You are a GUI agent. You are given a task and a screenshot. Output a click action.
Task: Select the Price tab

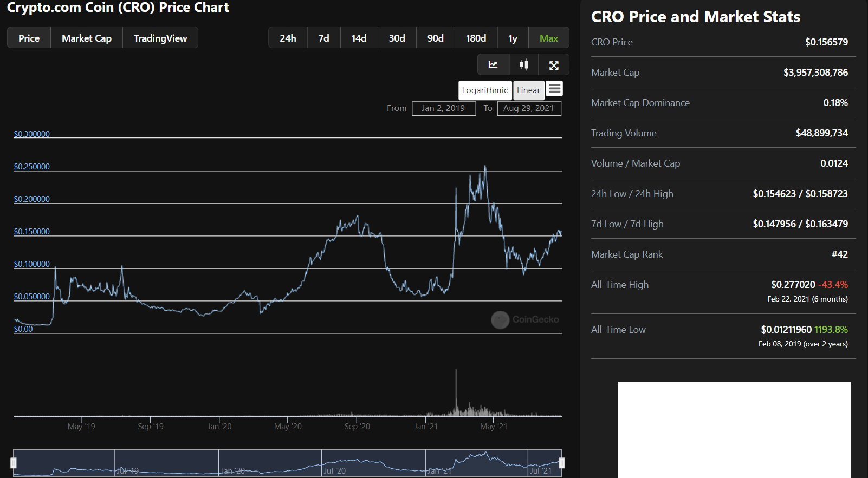pyautogui.click(x=29, y=38)
